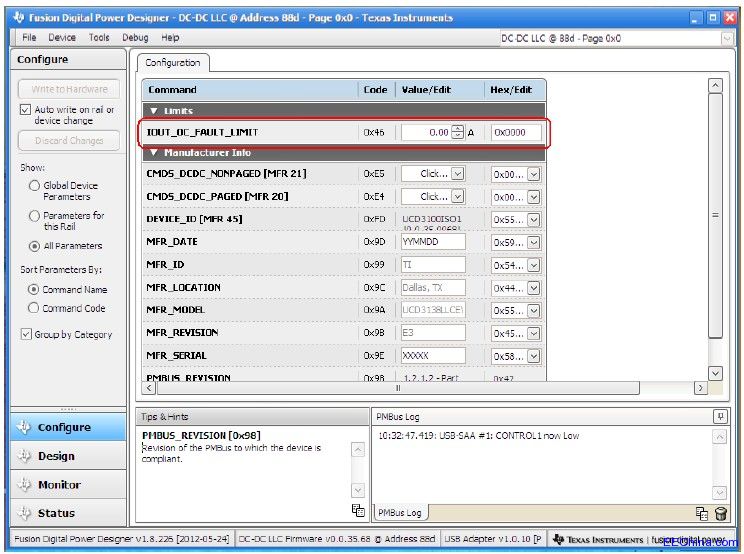Toggle Group by Category checkbox
The height and width of the screenshot is (554, 744).
pos(26,334)
